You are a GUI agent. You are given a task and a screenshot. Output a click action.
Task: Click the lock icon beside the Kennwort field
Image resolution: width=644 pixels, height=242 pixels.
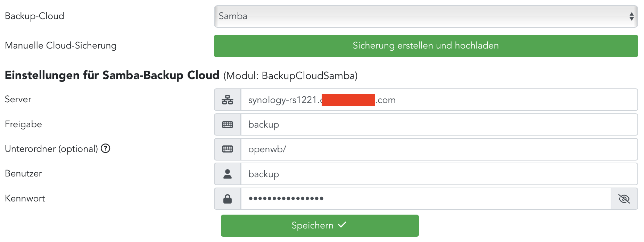228,199
